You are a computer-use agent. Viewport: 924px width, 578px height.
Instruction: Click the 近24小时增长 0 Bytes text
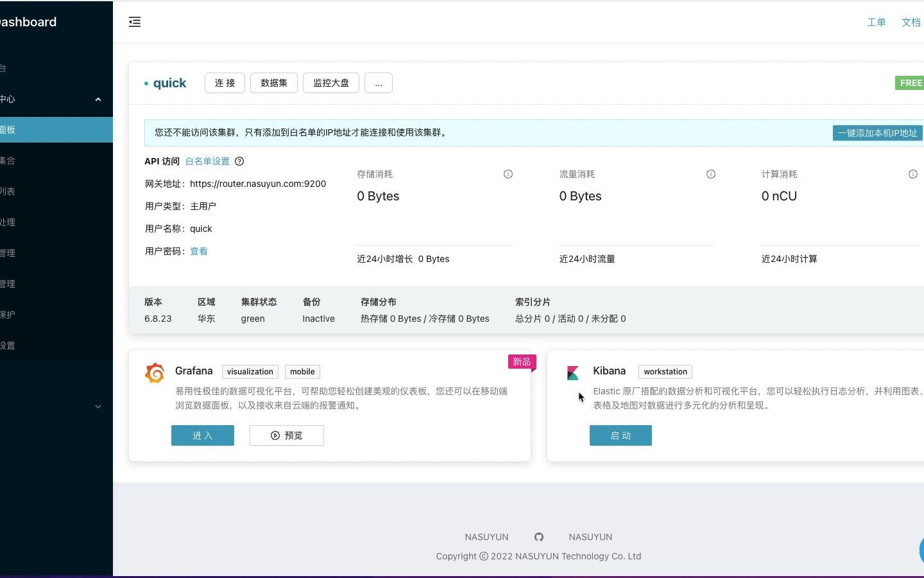click(x=403, y=259)
